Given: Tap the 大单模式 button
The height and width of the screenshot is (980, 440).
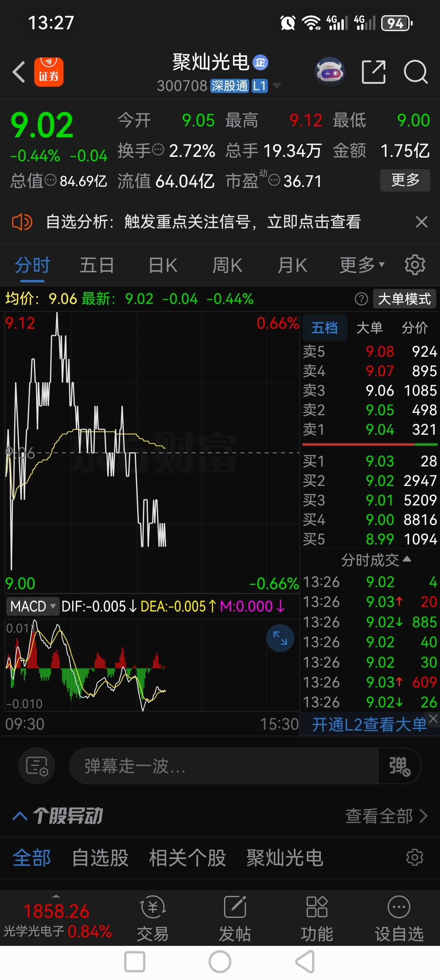Looking at the screenshot, I should point(404,299).
